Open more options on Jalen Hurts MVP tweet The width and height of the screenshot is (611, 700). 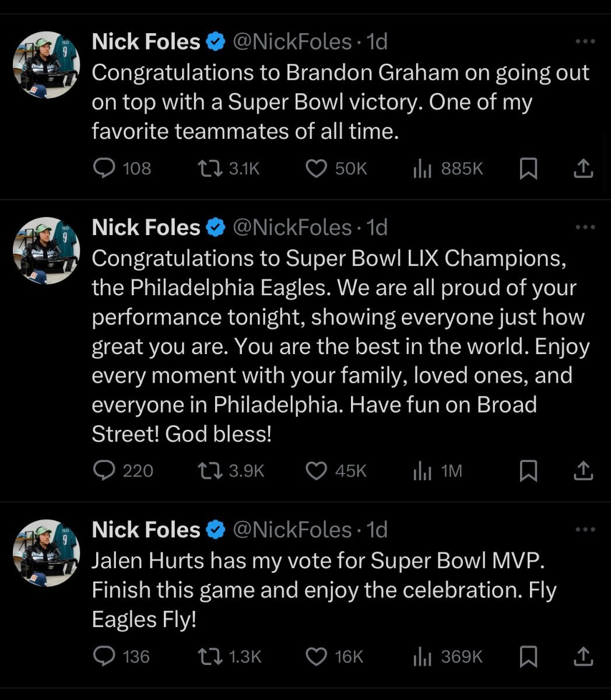point(584,530)
